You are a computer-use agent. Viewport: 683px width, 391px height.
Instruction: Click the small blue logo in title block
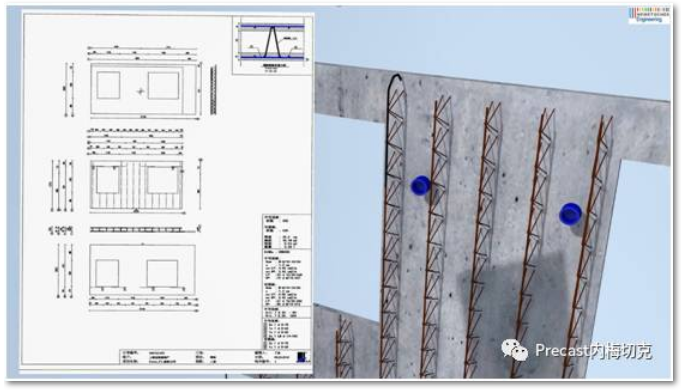click(302, 357)
